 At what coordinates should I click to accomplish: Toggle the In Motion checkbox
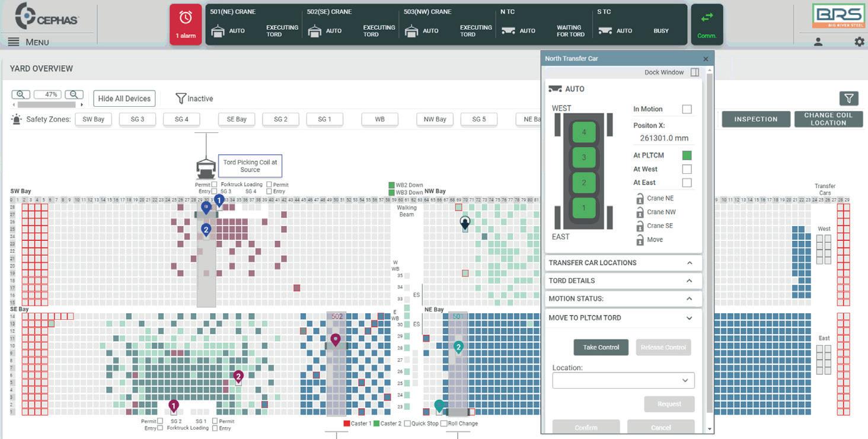(x=687, y=109)
